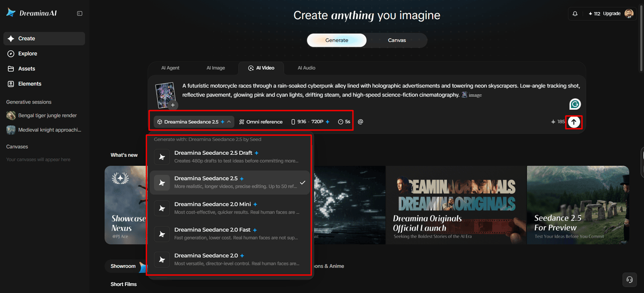
Task: Open Elements in the sidebar
Action: point(44,84)
